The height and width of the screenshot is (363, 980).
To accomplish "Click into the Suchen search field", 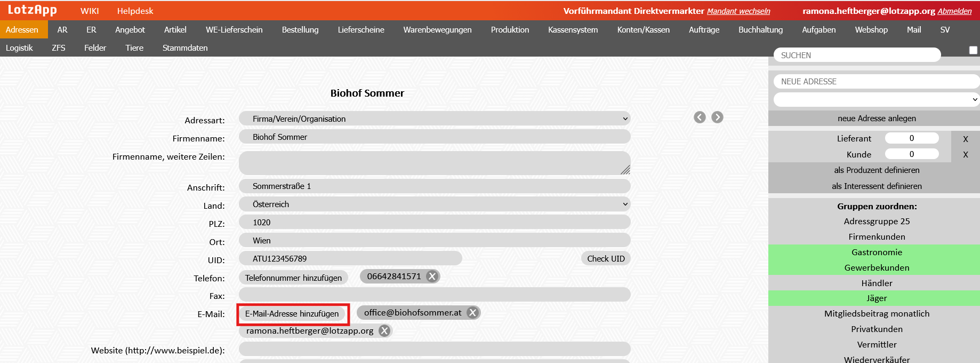I will pyautogui.click(x=856, y=56).
